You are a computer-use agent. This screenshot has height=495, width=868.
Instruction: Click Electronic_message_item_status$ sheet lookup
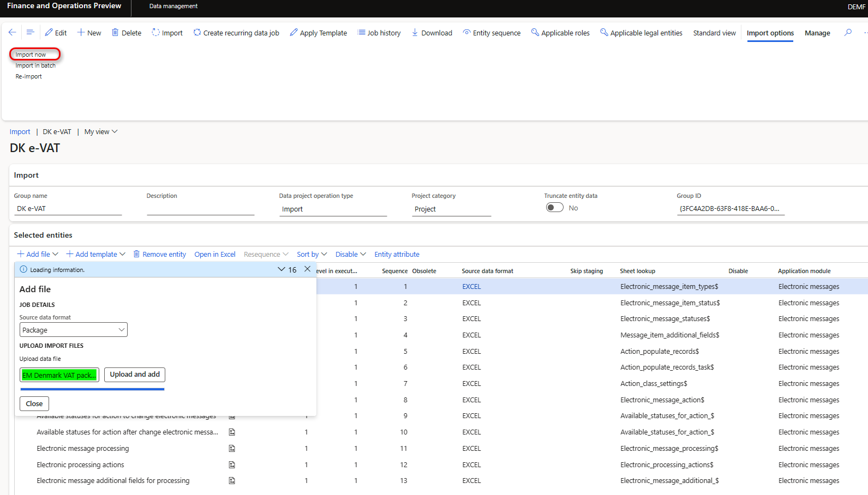(x=670, y=303)
